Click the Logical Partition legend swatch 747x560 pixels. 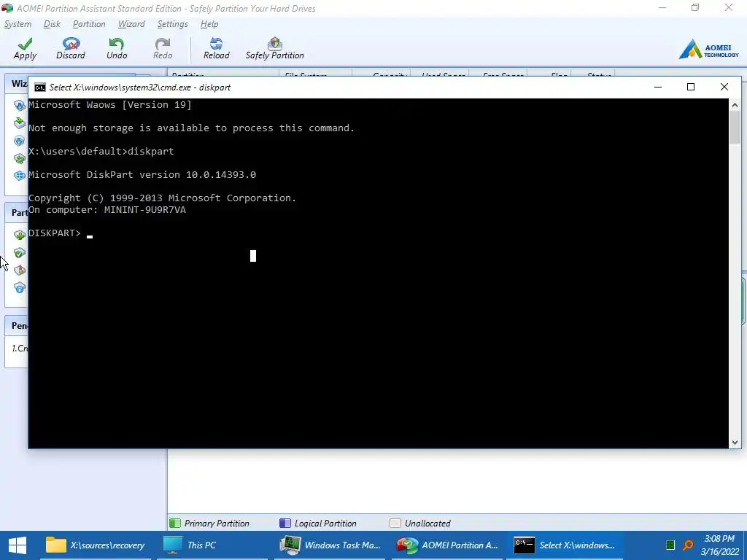click(285, 524)
